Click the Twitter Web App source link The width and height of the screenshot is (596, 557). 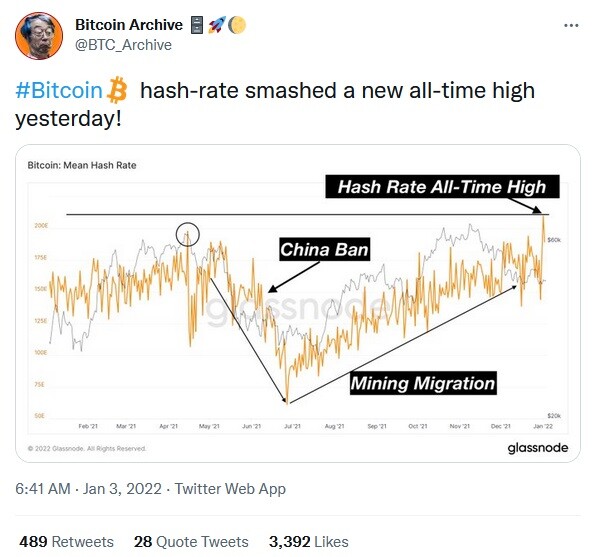click(x=230, y=489)
